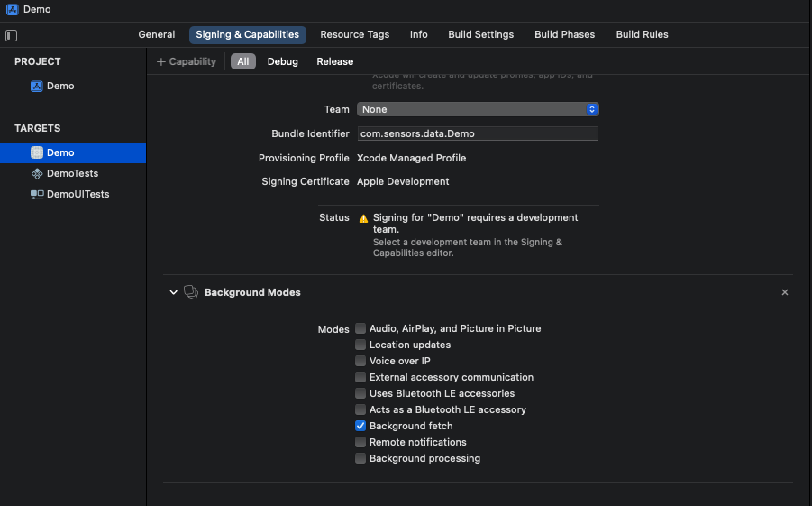Open the Build Phases tab
Screen dimensions: 812x506
[564, 35]
